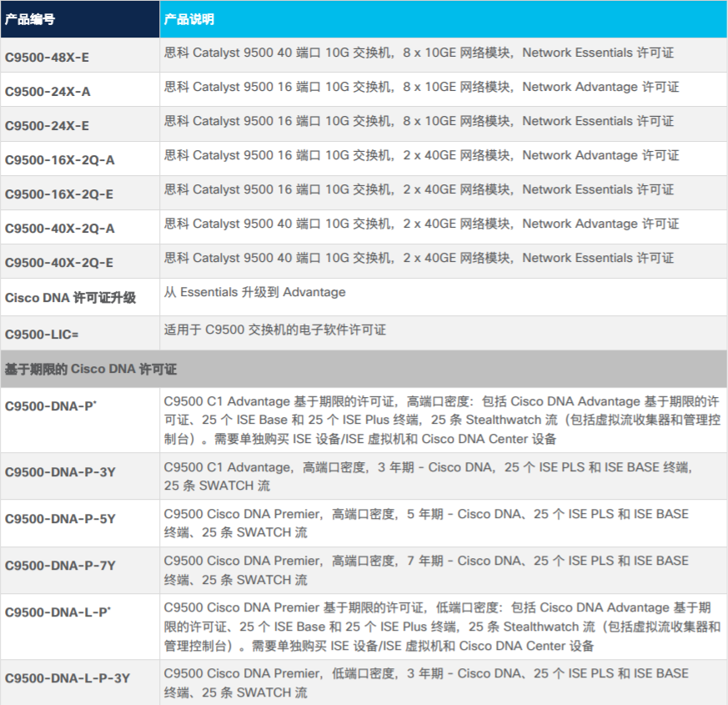
Task: Click the C9500-DNA-P-5Y description text
Action: [426, 523]
